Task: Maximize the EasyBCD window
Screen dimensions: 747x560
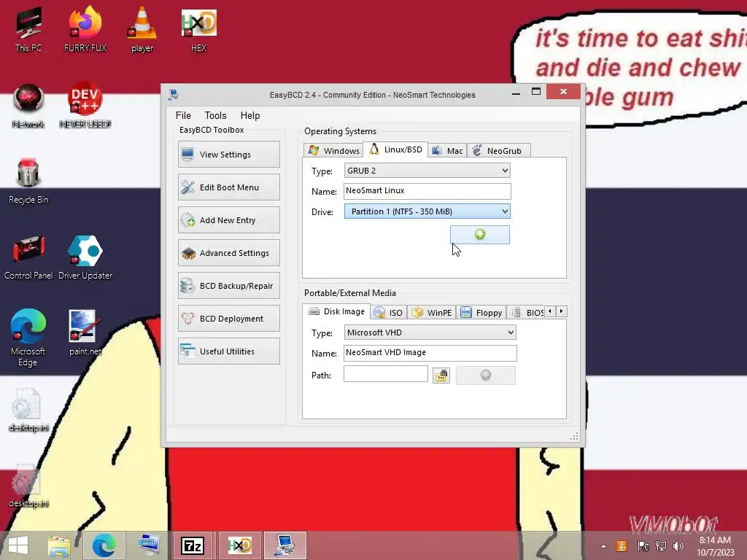Action: pos(536,92)
